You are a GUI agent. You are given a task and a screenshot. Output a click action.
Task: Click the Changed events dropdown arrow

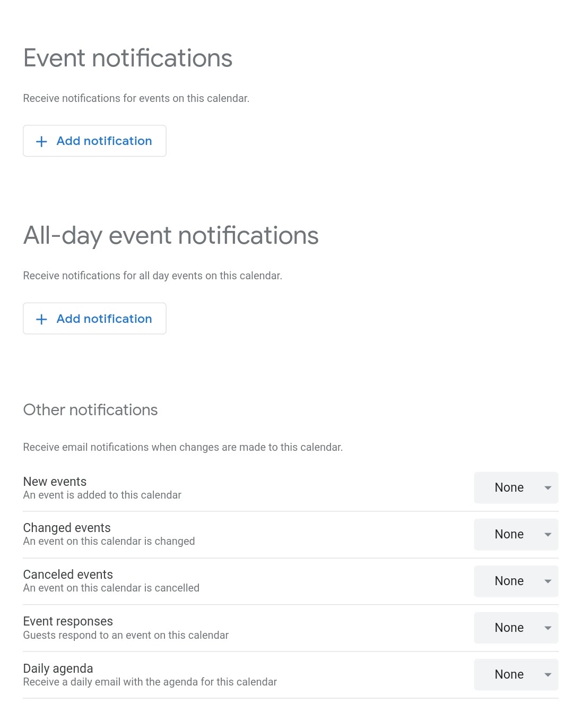point(548,535)
